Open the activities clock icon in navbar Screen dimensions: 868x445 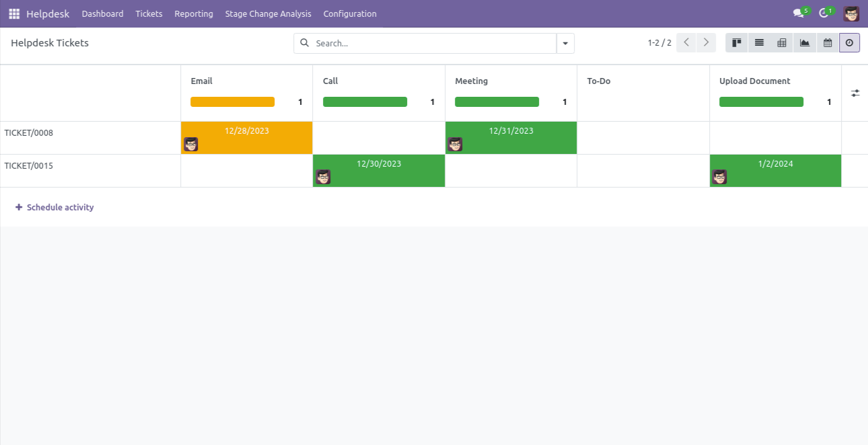click(824, 13)
